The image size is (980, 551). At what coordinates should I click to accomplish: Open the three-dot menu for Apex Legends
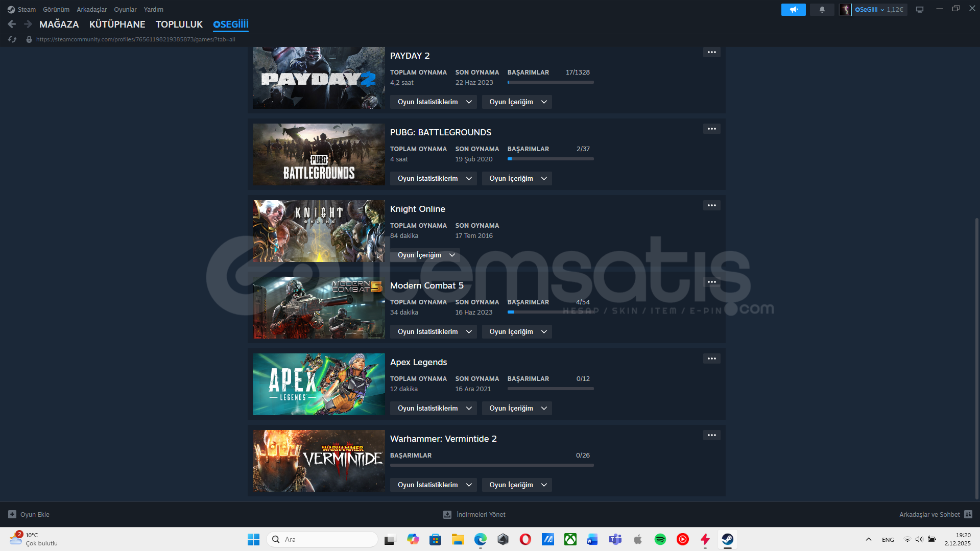tap(711, 359)
